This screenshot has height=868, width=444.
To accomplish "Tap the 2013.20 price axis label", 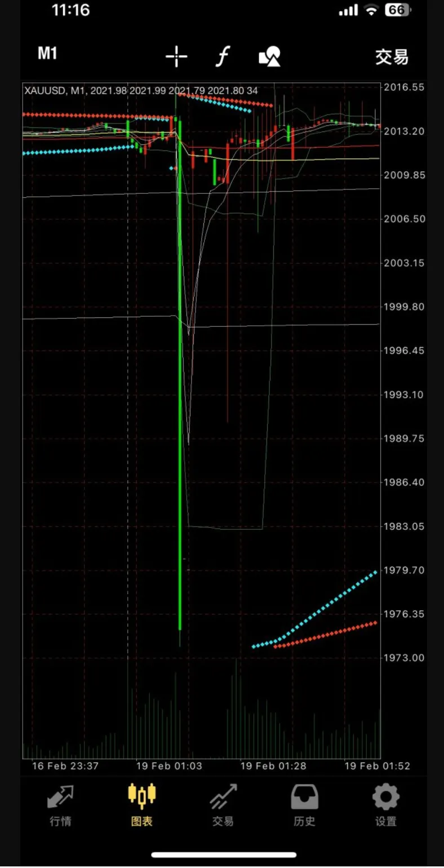I will [404, 131].
